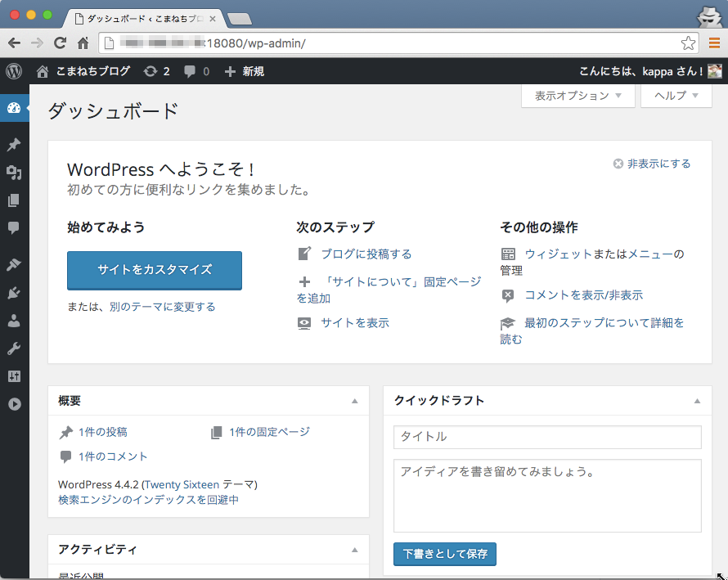Viewport: 728px width, 580px height.
Task: Bookmark page with star icon
Action: [688, 43]
